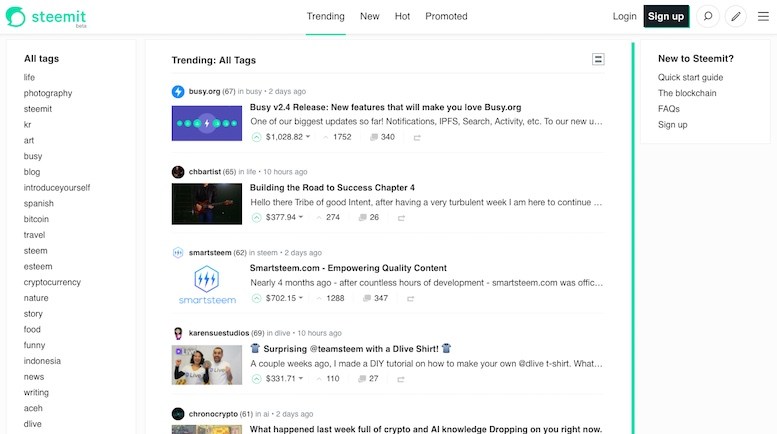Click the resteem icon on chbartist post
The width and height of the screenshot is (777, 434).
coord(401,218)
